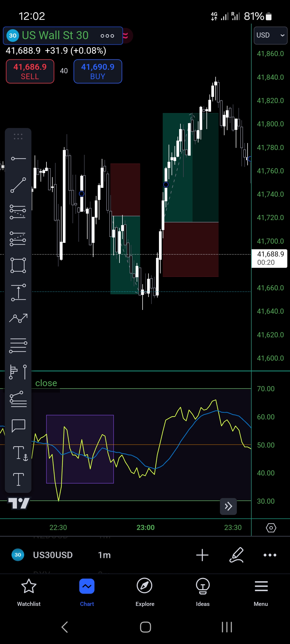The width and height of the screenshot is (290, 644).
Task: Tap the Android recent apps button
Action: pyautogui.click(x=227, y=627)
